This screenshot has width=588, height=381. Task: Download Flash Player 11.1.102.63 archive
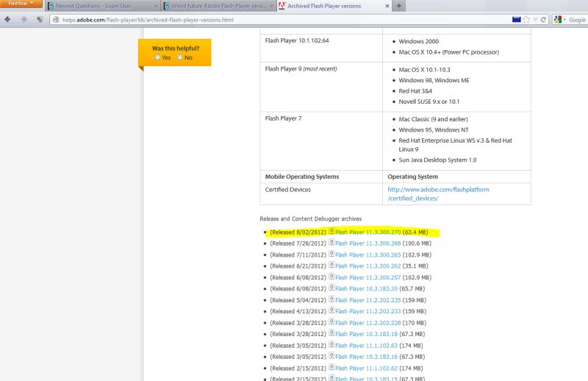[366, 346]
